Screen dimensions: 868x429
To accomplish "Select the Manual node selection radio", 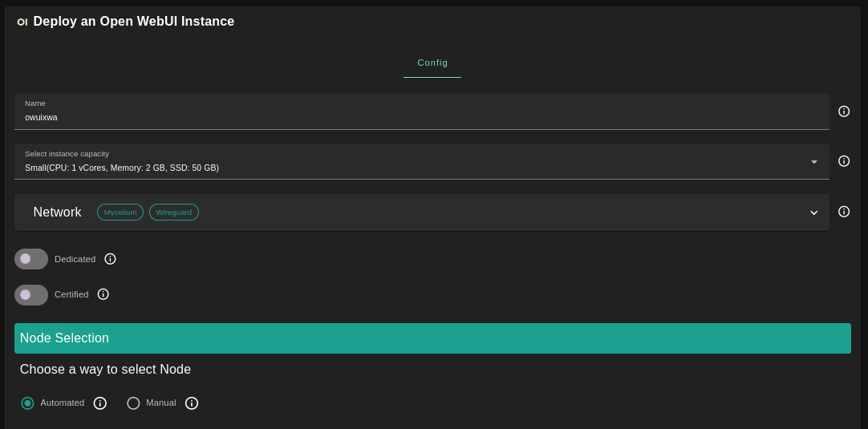I will click(x=133, y=403).
